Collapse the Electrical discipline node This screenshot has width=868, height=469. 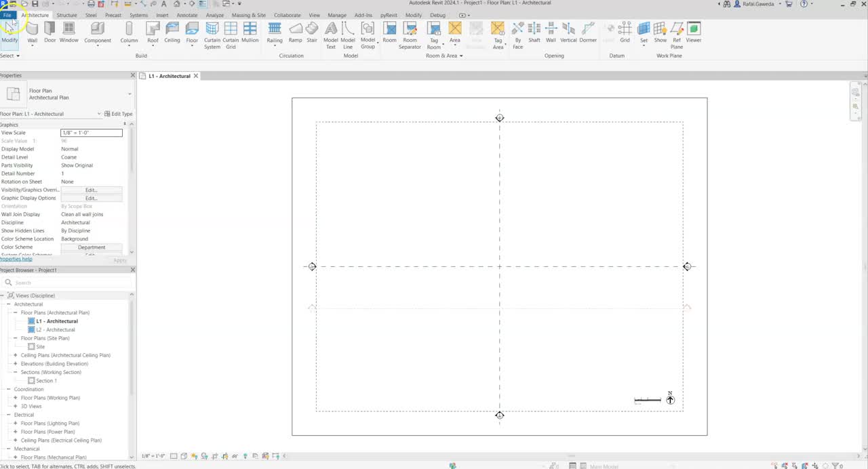[9, 415]
